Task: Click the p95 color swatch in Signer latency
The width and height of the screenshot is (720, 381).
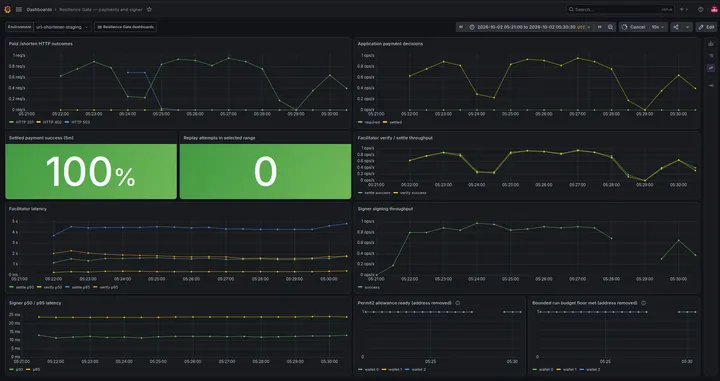Action: click(28, 369)
